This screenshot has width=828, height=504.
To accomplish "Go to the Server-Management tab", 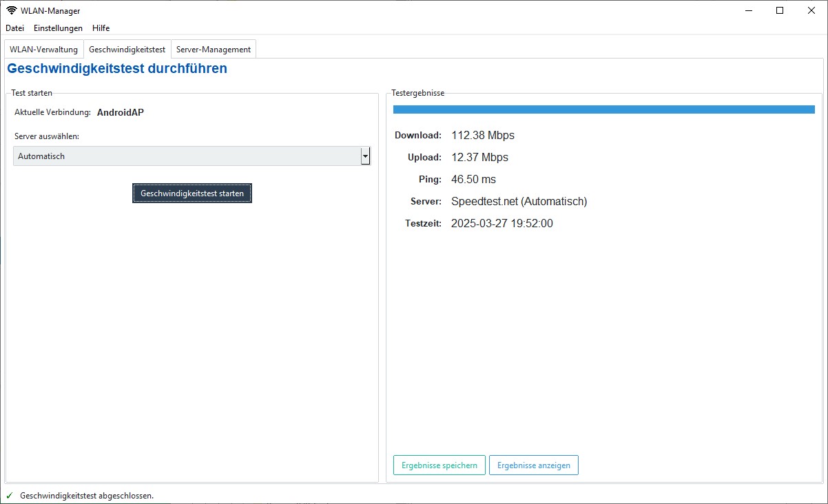I will (214, 50).
